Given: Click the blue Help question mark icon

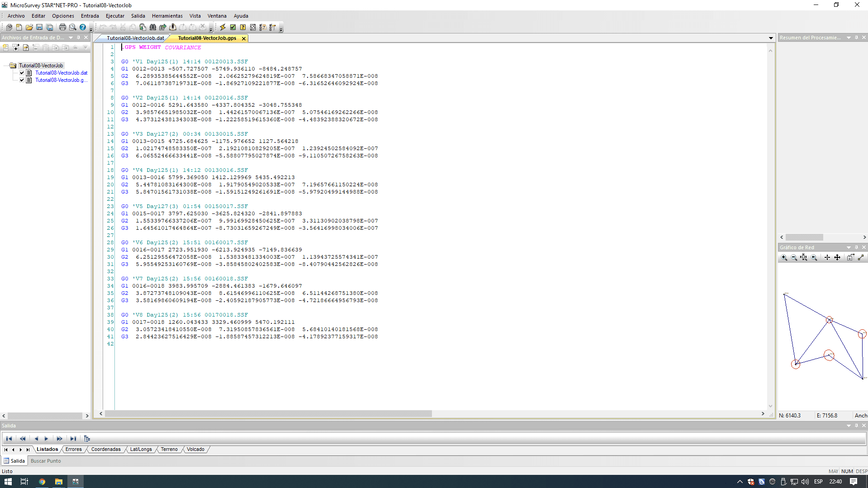Looking at the screenshot, I should click(83, 28).
